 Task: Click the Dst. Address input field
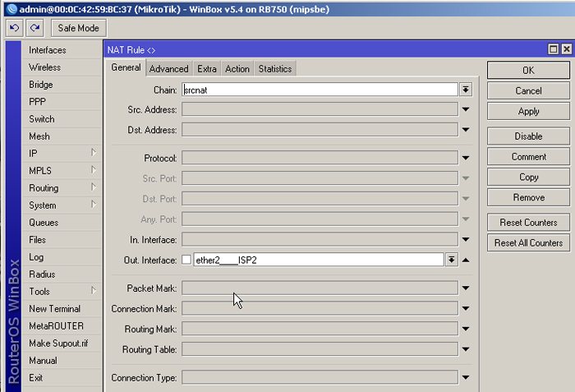click(320, 130)
